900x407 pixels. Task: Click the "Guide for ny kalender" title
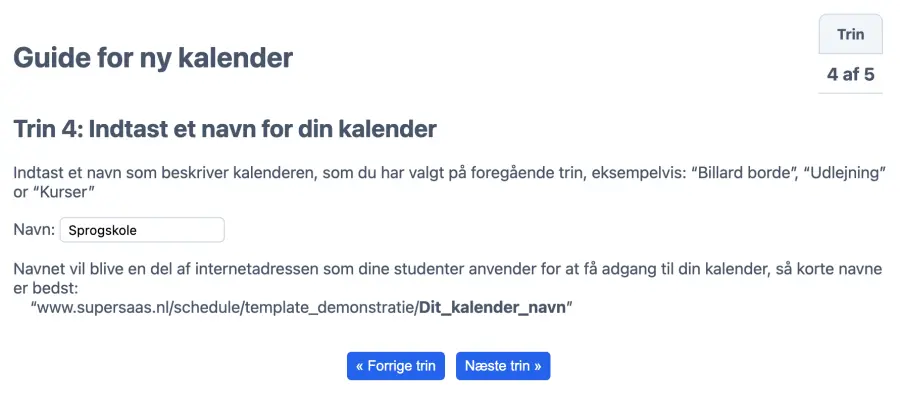click(153, 58)
